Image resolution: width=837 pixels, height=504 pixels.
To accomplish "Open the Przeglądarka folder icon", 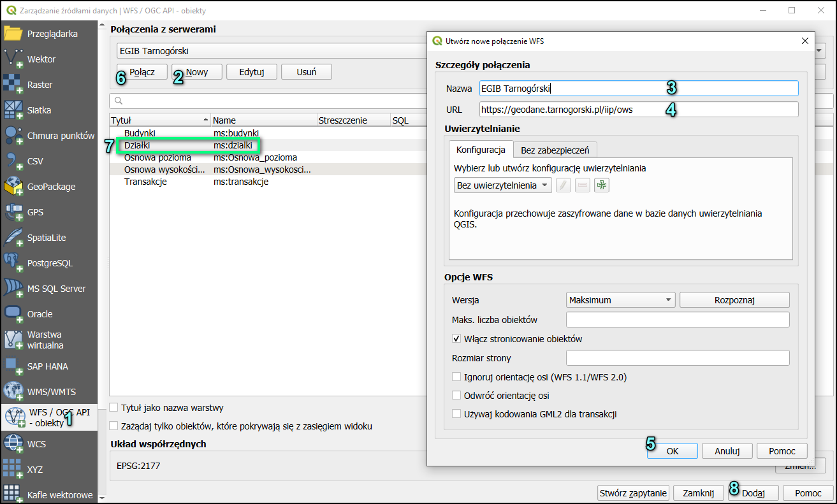I will [x=14, y=33].
